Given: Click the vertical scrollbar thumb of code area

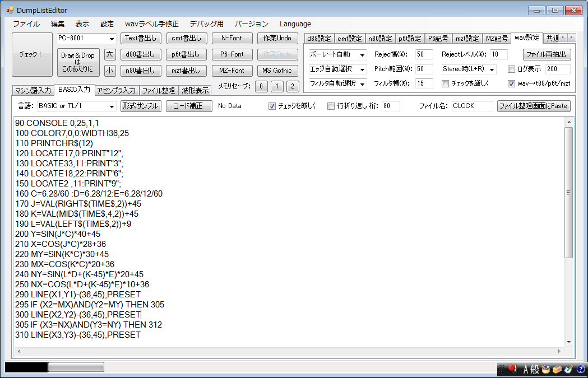Looking at the screenshot, I should 569,193.
